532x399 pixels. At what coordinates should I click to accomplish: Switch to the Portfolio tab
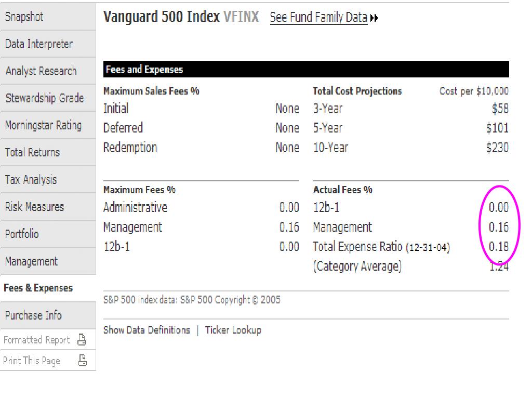(22, 234)
